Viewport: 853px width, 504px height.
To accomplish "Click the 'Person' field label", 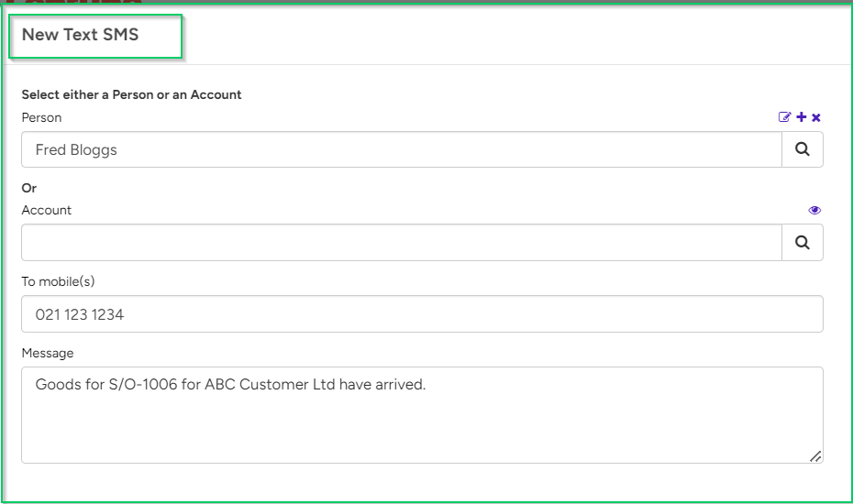I will (x=41, y=117).
